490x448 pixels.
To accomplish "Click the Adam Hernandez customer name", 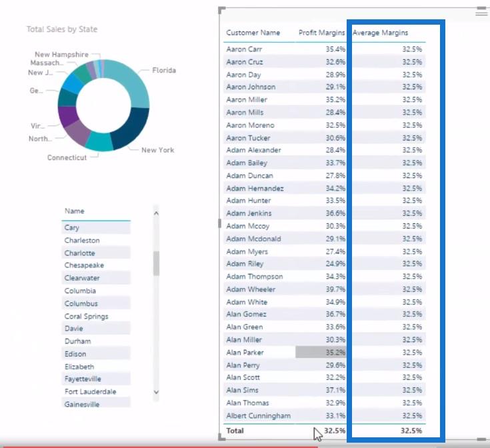I will tap(255, 189).
